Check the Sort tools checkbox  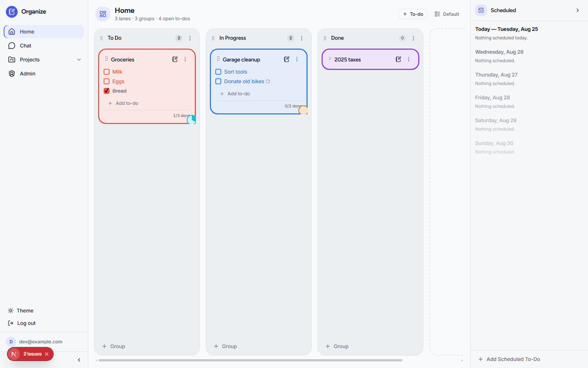coord(218,72)
